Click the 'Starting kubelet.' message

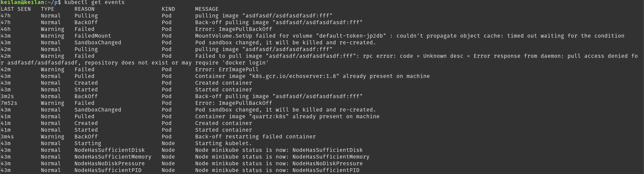tap(223, 143)
